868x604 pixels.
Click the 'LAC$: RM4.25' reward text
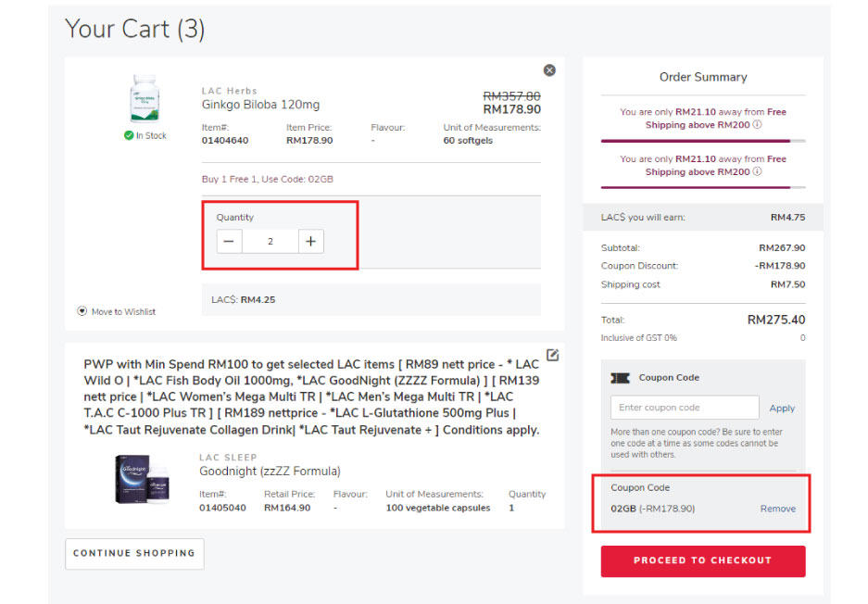coord(243,299)
